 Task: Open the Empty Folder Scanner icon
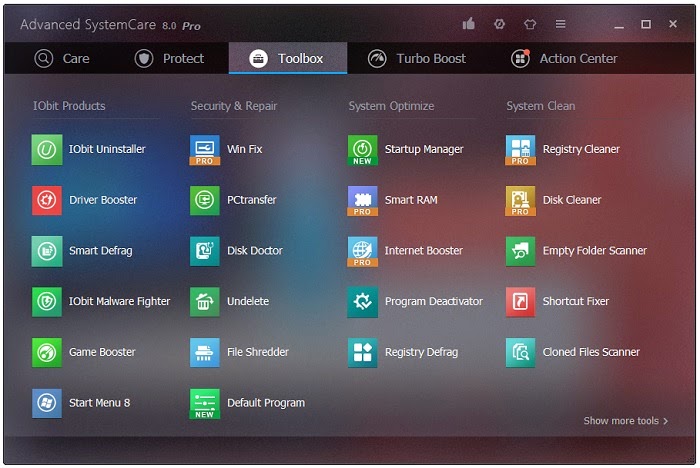pyautogui.click(x=521, y=251)
